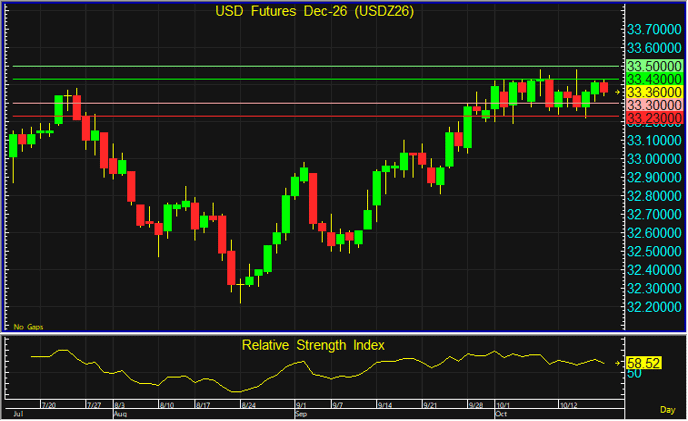
Task: Click the yellow 33.36000 last price label
Action: tap(654, 92)
